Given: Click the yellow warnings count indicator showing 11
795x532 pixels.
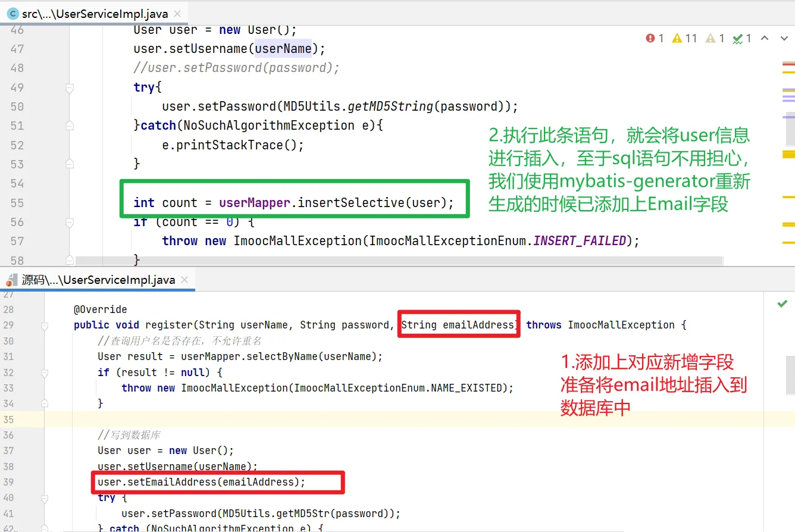Looking at the screenshot, I should pos(684,38).
